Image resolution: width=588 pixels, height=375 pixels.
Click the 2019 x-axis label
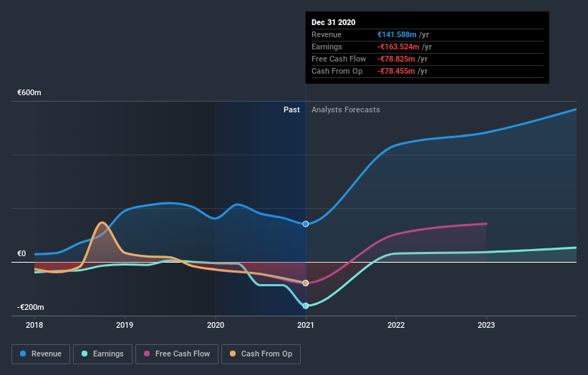(125, 325)
